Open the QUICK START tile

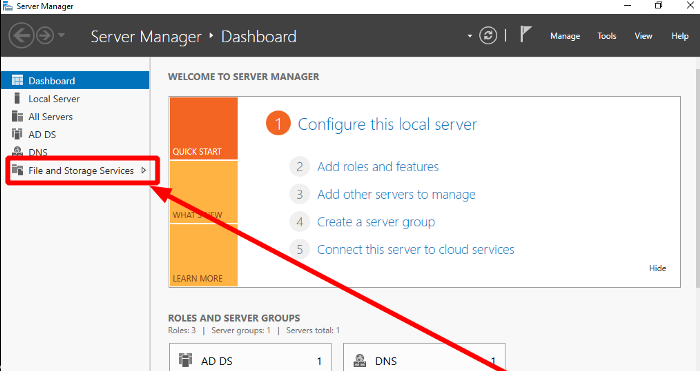204,128
